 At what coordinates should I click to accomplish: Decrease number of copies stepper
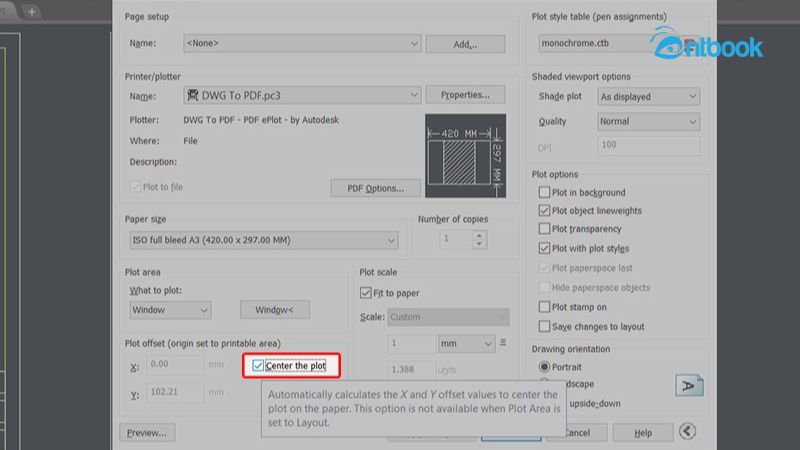coord(479,244)
